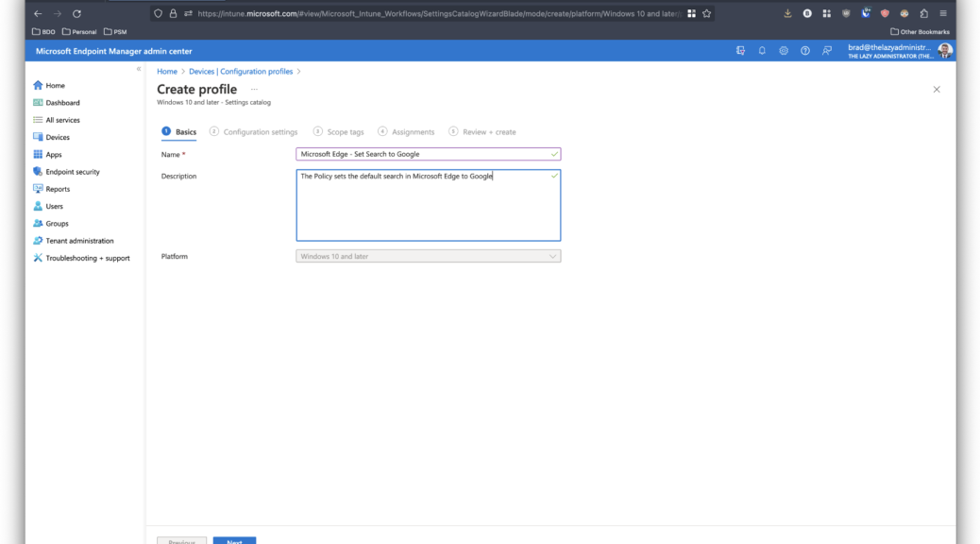Switch to Scope tags tab

coord(339,132)
